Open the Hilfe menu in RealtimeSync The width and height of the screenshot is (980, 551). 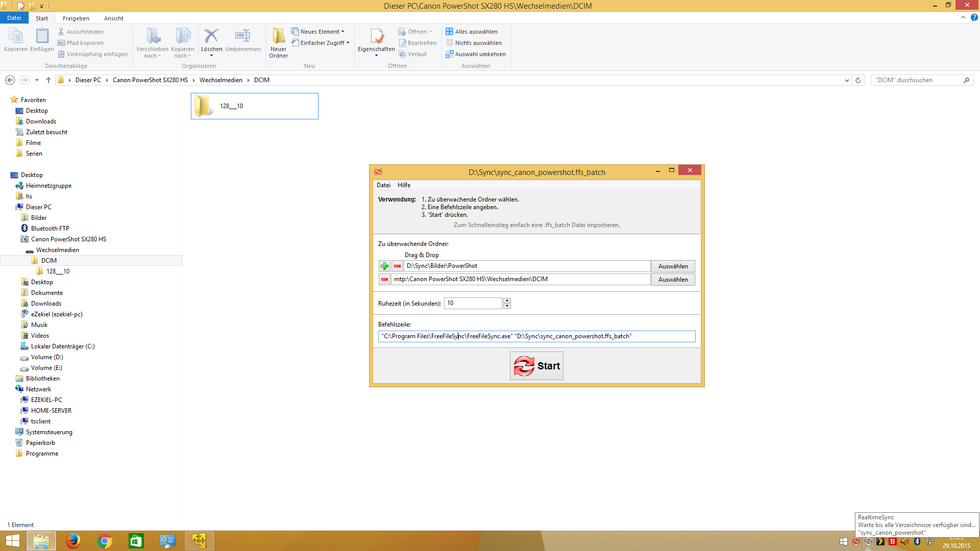pos(404,185)
